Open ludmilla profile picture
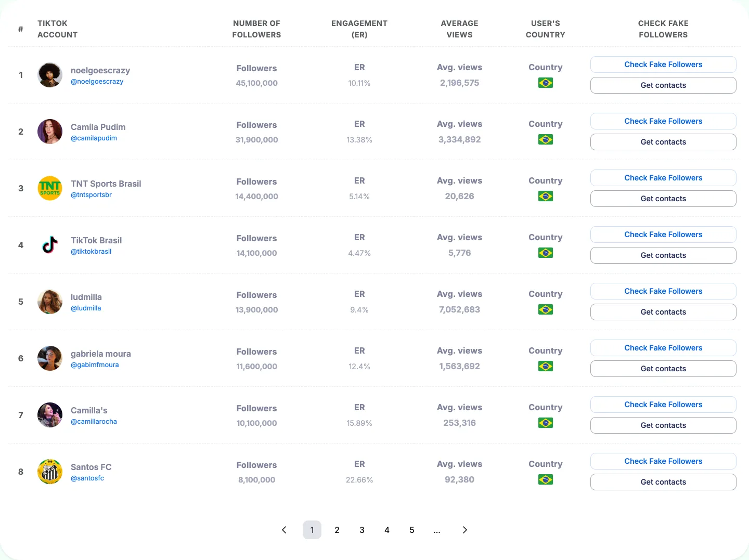 (50, 302)
